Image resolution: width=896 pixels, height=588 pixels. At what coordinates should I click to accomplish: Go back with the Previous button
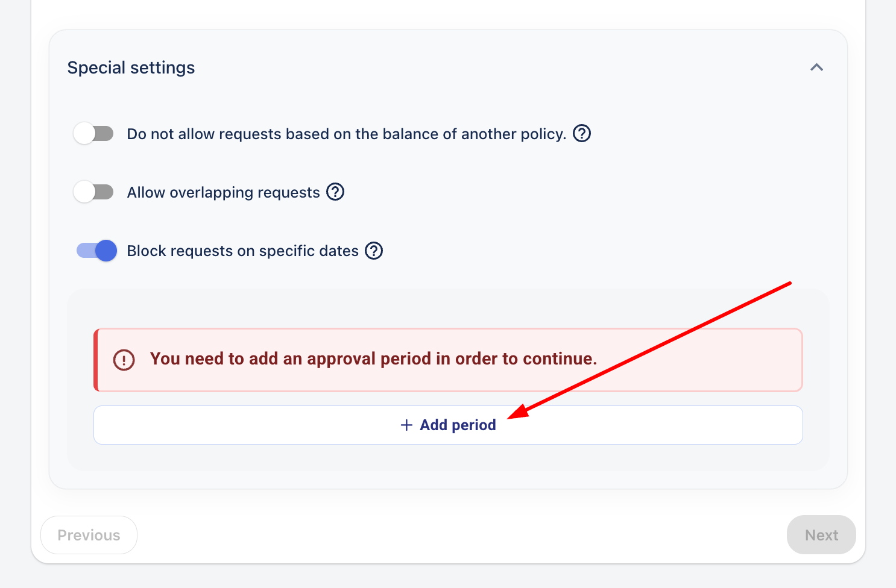coord(89,535)
